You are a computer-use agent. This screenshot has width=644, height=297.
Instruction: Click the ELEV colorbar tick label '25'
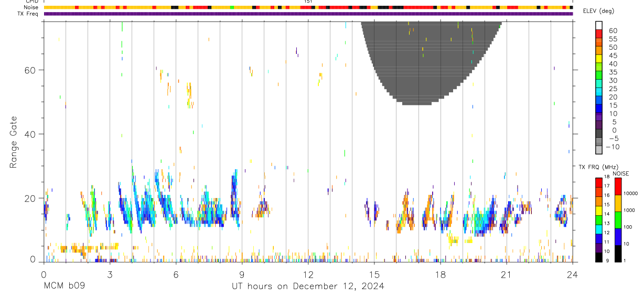click(x=613, y=89)
